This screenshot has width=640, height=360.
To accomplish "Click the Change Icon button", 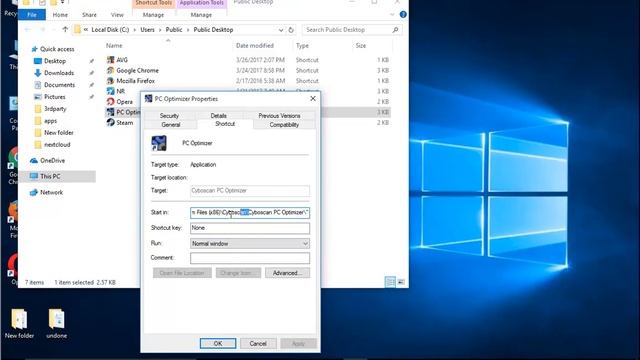I will [x=238, y=273].
